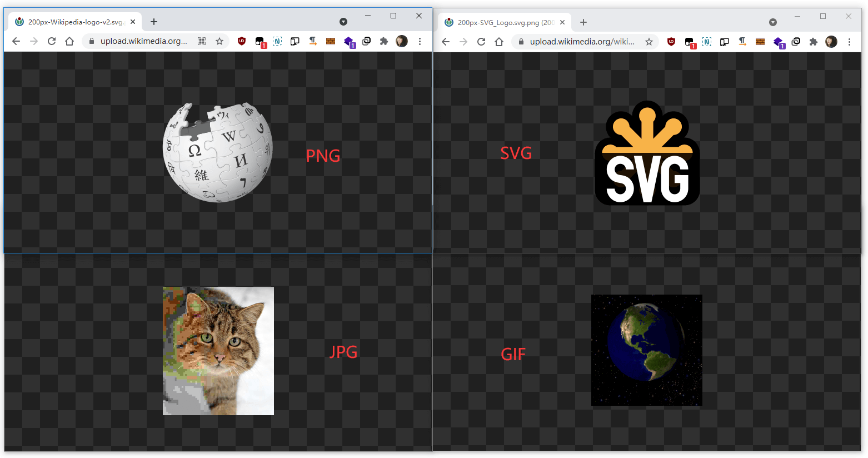
Task: Open the uBlock Origin extension in the SVG_Logo window
Action: click(x=671, y=42)
